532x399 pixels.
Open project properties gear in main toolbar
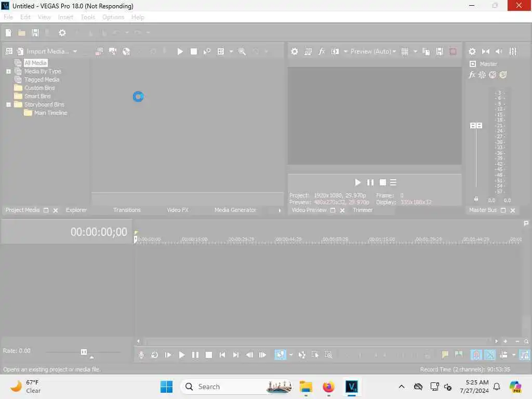(x=62, y=33)
